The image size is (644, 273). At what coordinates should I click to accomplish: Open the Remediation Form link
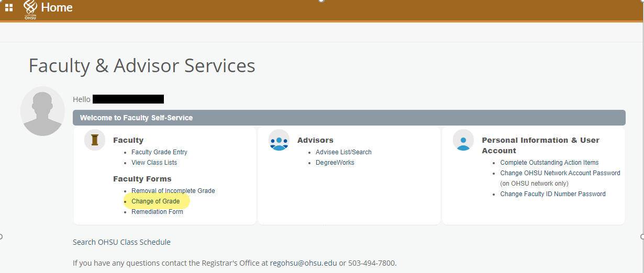coord(157,212)
